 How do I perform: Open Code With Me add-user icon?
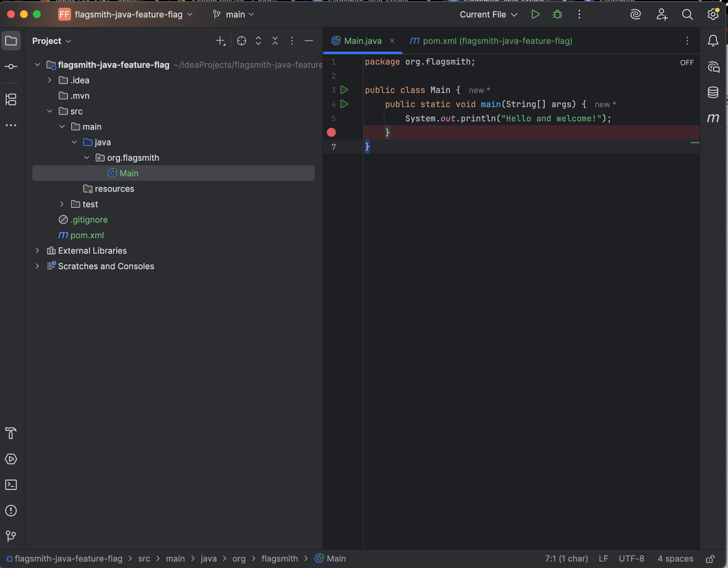662,15
